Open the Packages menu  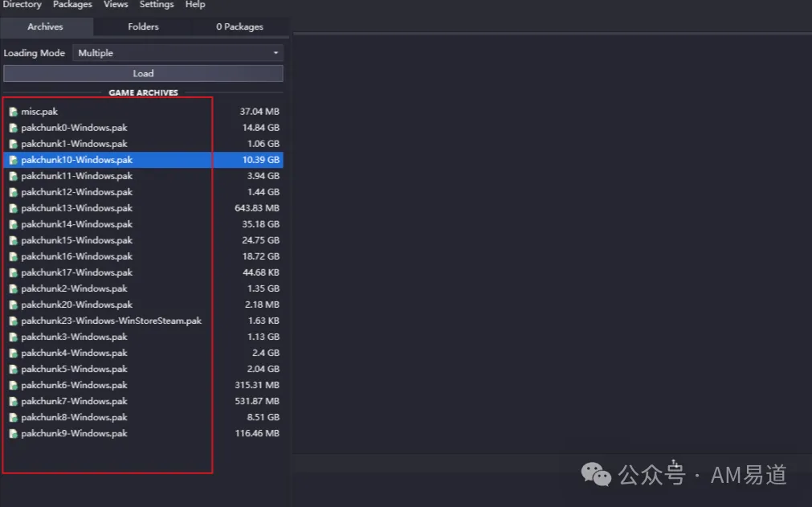click(72, 4)
